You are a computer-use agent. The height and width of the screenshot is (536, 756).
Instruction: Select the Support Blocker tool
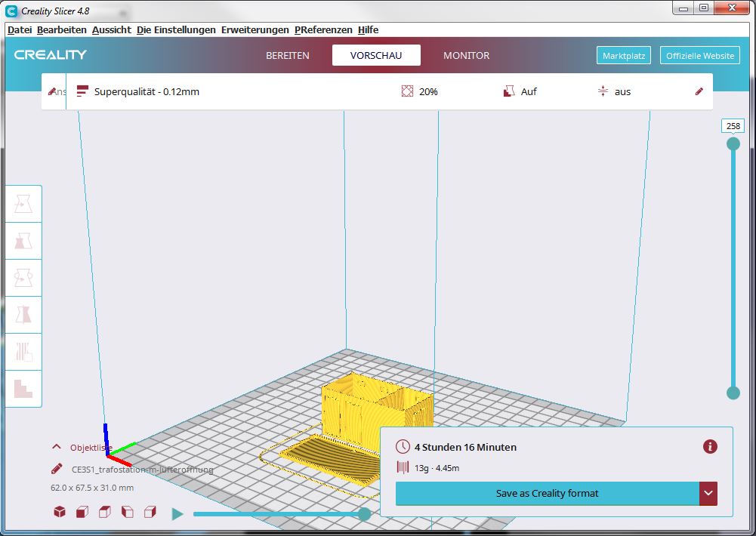[23, 389]
